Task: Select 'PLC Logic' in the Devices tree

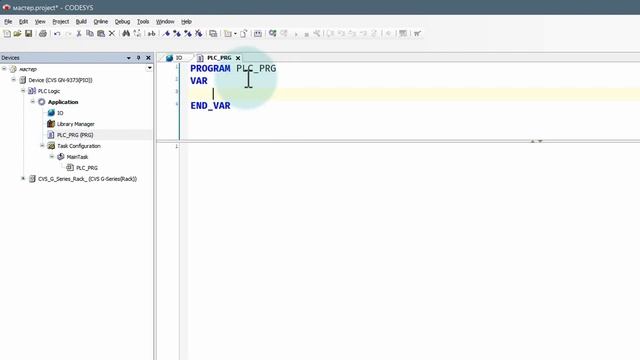Action: point(49,91)
